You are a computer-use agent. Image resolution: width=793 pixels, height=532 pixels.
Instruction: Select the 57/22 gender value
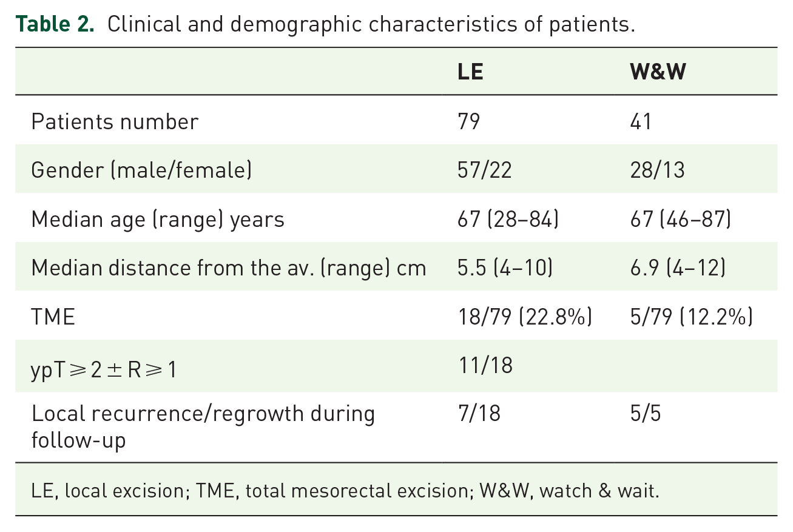click(485, 170)
